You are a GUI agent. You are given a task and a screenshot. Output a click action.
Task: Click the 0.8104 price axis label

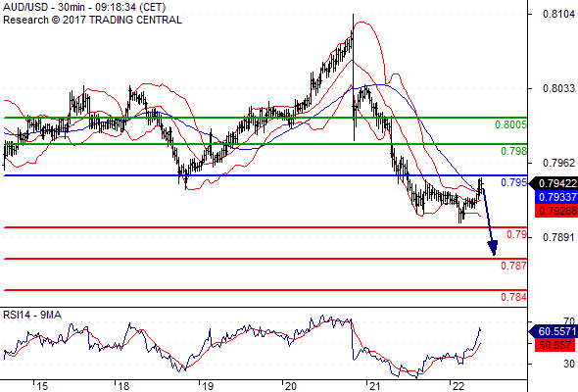tap(558, 14)
